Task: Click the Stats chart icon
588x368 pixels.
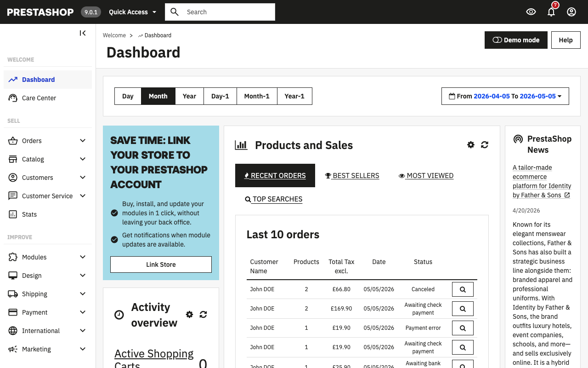Action: (13, 214)
